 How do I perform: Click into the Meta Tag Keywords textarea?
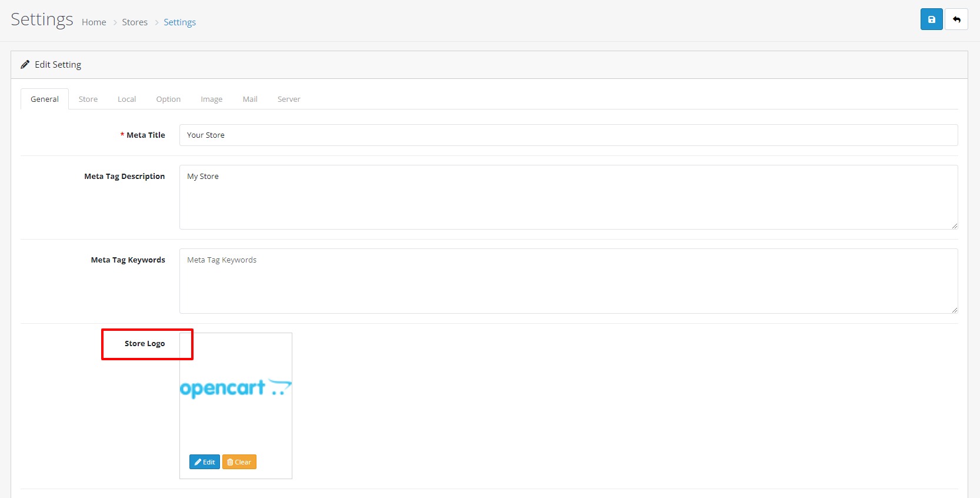(x=568, y=281)
